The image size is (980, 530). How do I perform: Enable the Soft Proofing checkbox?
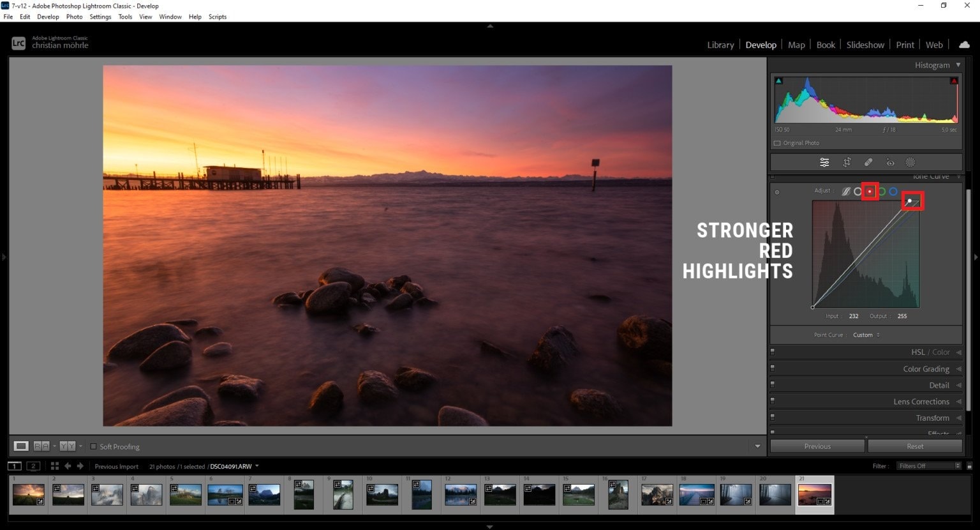[x=93, y=446]
